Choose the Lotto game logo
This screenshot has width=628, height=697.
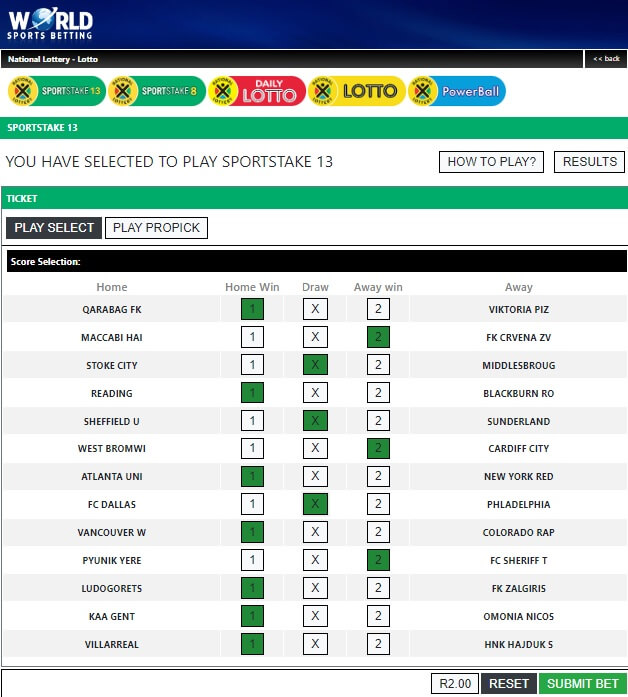pos(357,91)
